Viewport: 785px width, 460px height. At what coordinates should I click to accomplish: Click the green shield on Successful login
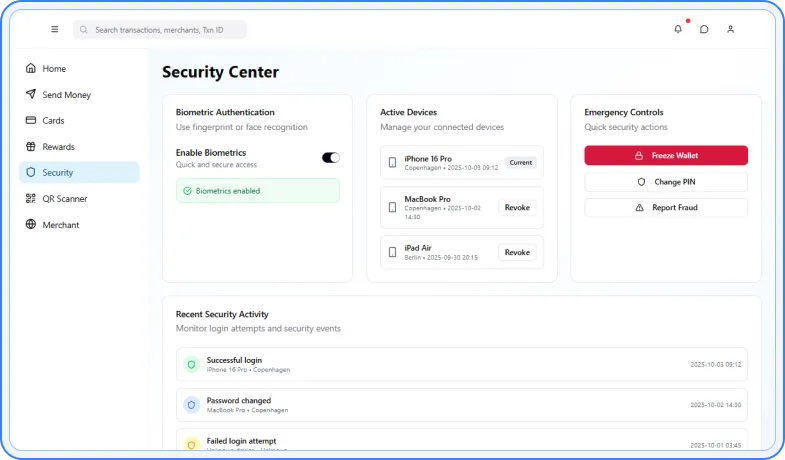[x=191, y=365]
